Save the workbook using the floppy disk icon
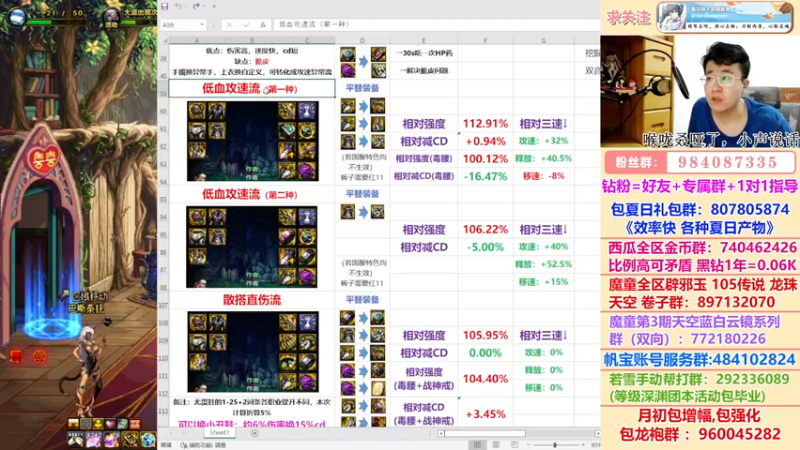Viewport: 800px width, 450px height. tap(164, 7)
